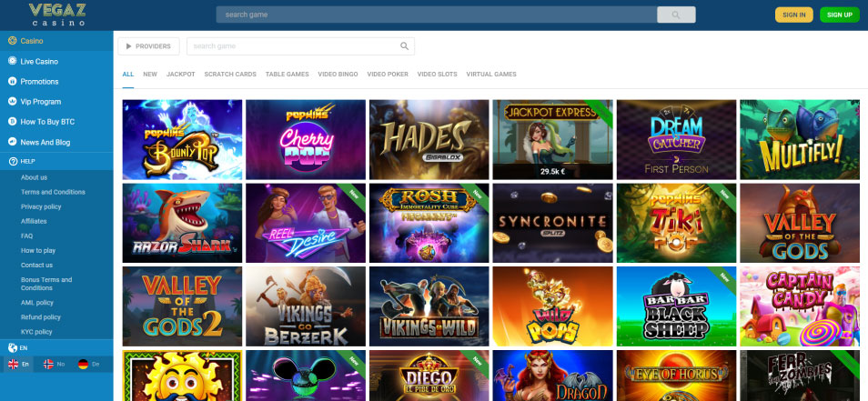Switch to the NEW games tab
Image resolution: width=868 pixels, height=401 pixels.
(150, 75)
